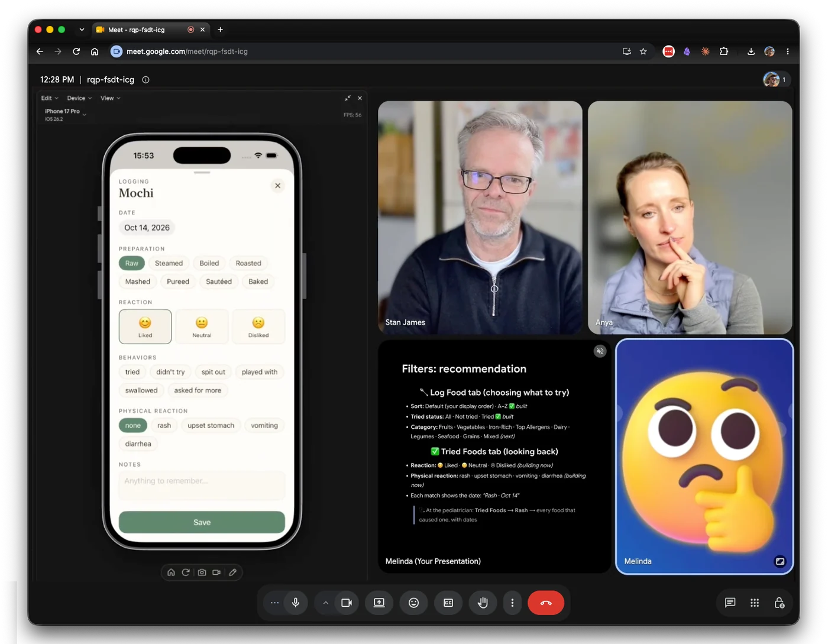The image size is (828, 644).
Task: Select the Steamed preparation chip
Action: tap(169, 263)
